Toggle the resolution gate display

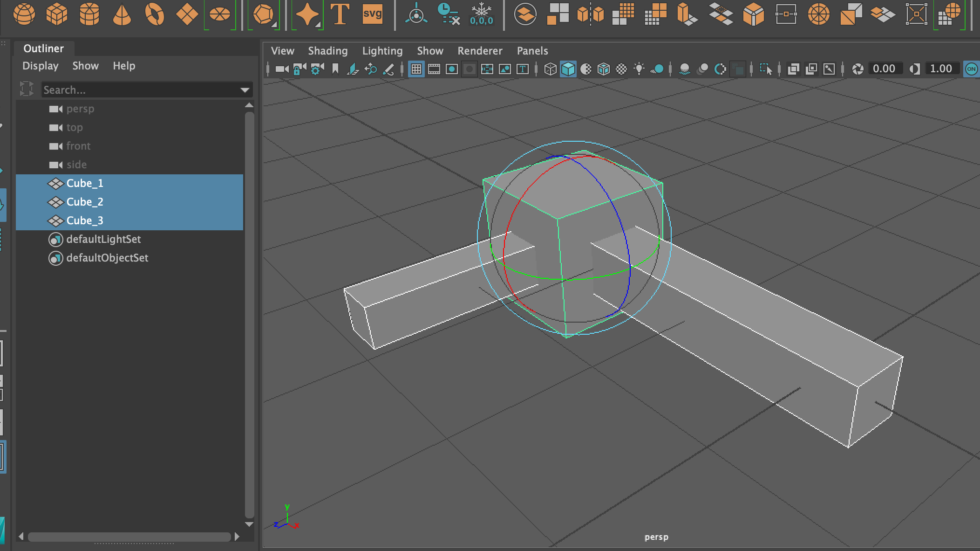452,69
